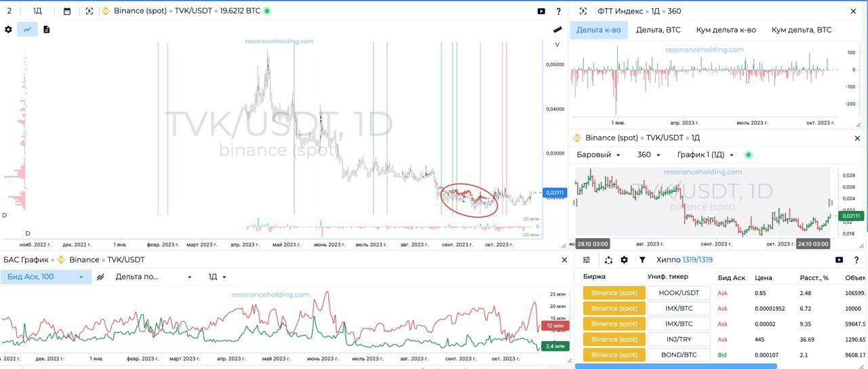Viewport: 868px width, 369px height.
Task: Sort by Расст., % column header
Action: pos(814,277)
